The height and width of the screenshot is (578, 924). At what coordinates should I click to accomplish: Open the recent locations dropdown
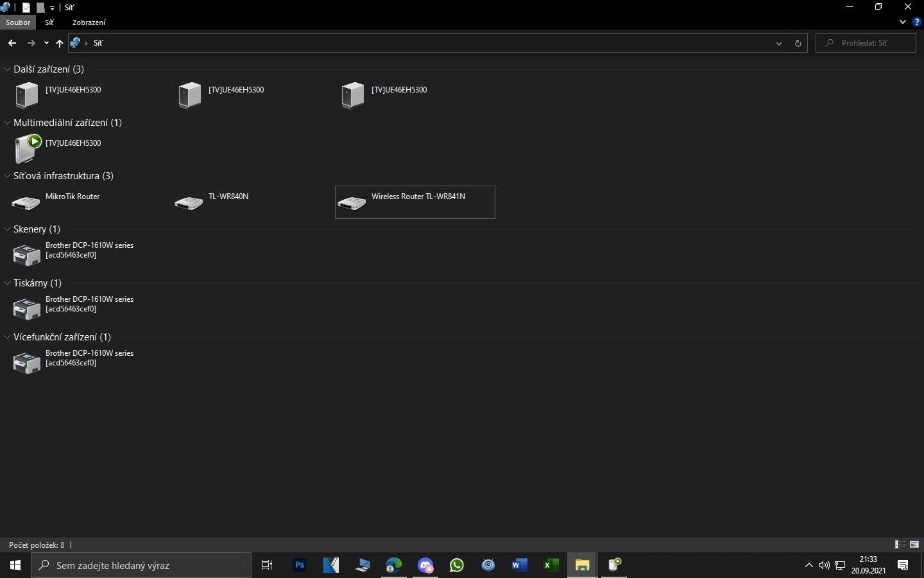point(46,43)
